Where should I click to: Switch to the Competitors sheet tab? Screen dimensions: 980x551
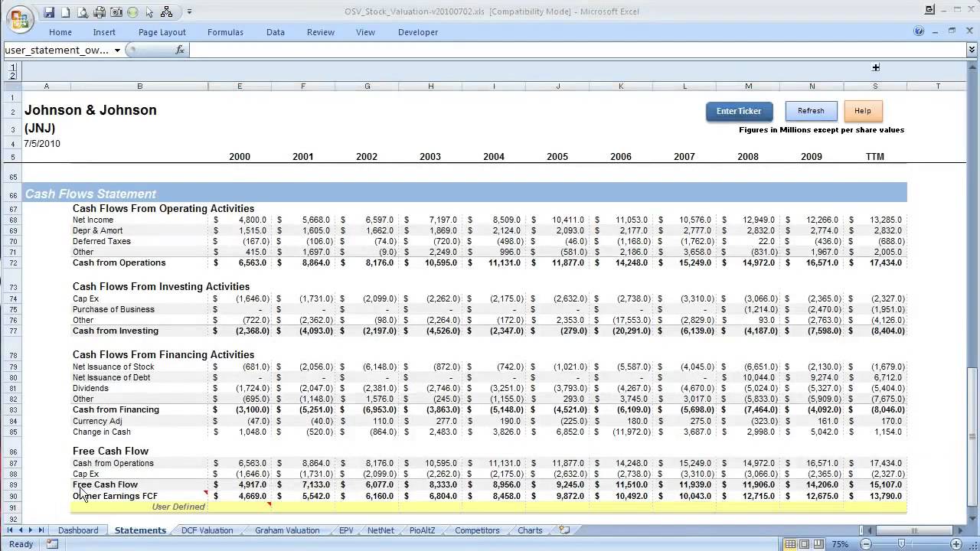477,530
